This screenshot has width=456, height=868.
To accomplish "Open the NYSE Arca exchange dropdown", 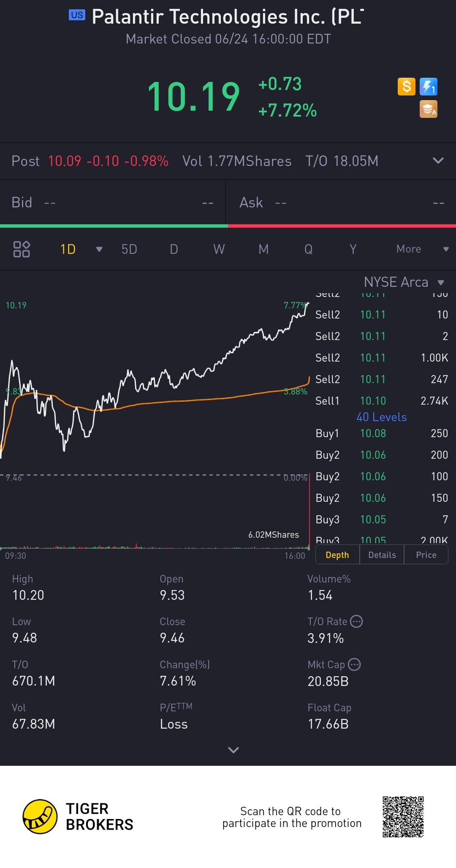I will tap(404, 282).
